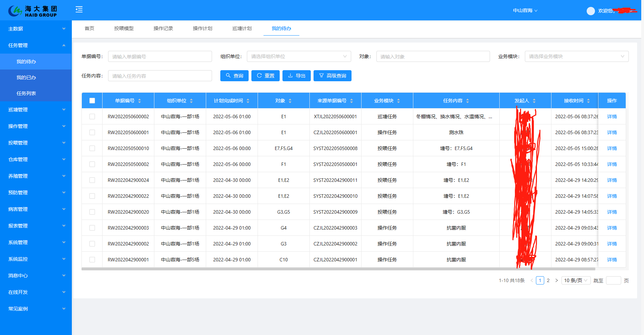Screen dimensions: 644x335
Task: Open 详情 for row RW2022042900001
Action: (612, 260)
